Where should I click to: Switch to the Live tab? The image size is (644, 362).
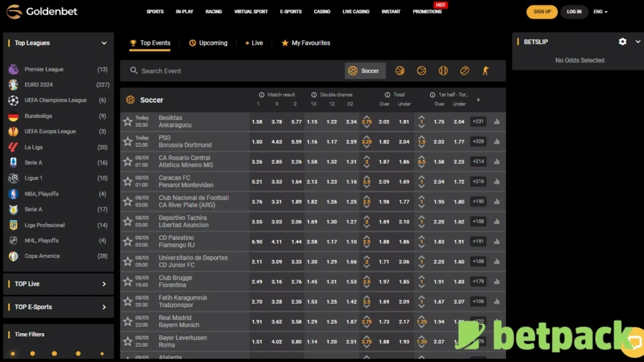254,43
